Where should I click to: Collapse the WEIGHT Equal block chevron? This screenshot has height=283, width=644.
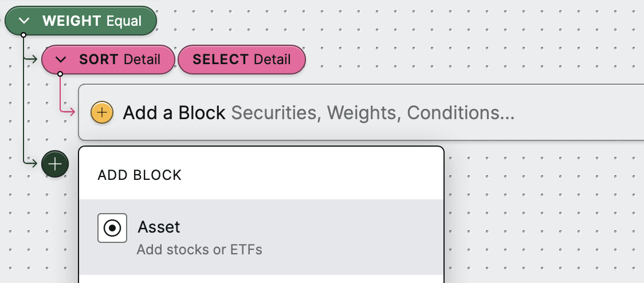pyautogui.click(x=25, y=21)
